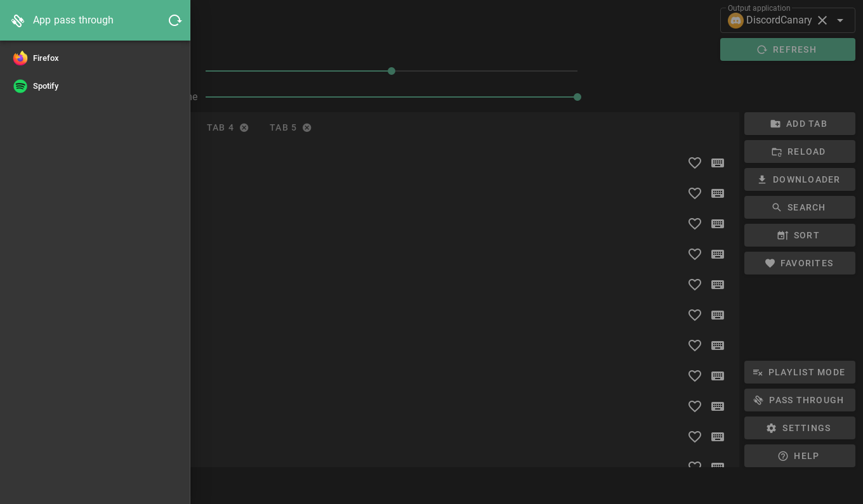The image size is (863, 504).
Task: Switch to TAB 5
Action: tap(283, 127)
